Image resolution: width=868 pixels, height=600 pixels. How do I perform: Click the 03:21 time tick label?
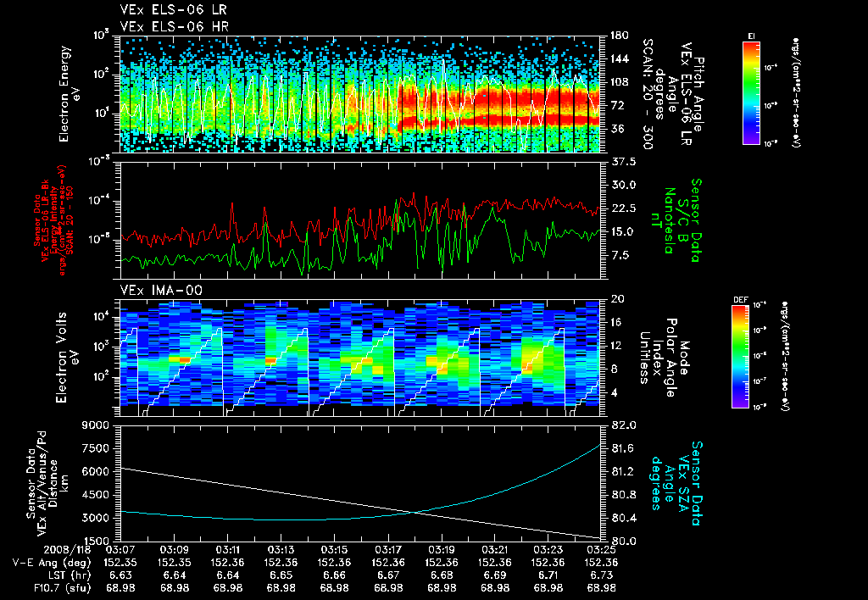click(x=495, y=550)
